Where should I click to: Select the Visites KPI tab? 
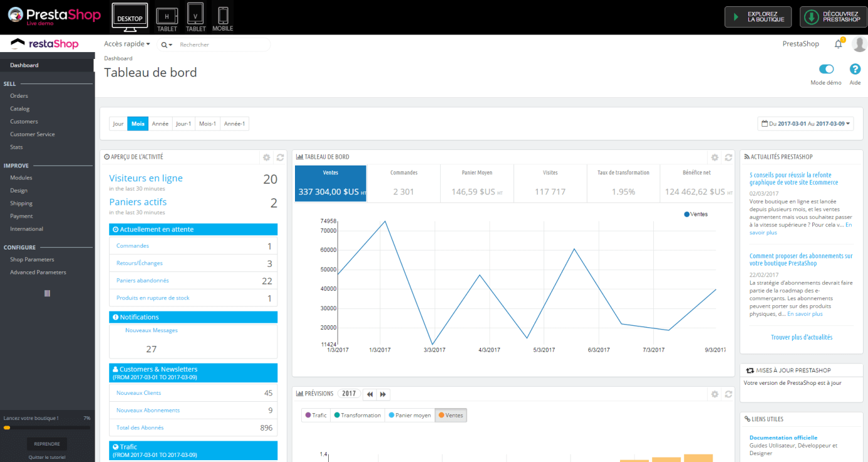(550, 184)
